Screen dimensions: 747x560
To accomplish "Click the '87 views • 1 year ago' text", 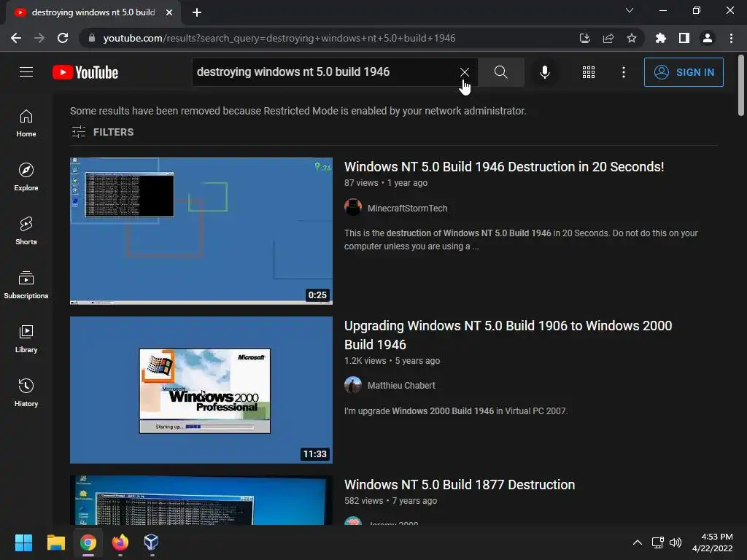I will 386,183.
